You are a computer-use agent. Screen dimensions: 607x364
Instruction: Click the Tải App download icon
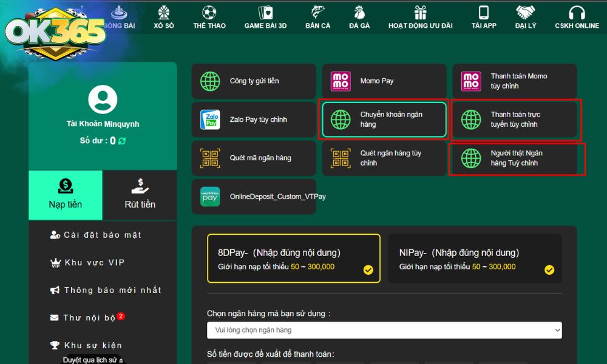(x=483, y=18)
